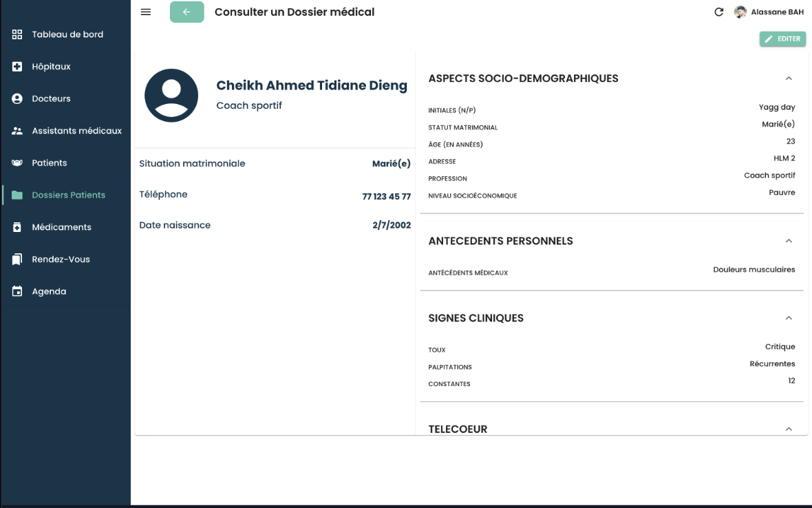Click the hamburger menu icon

tap(145, 12)
